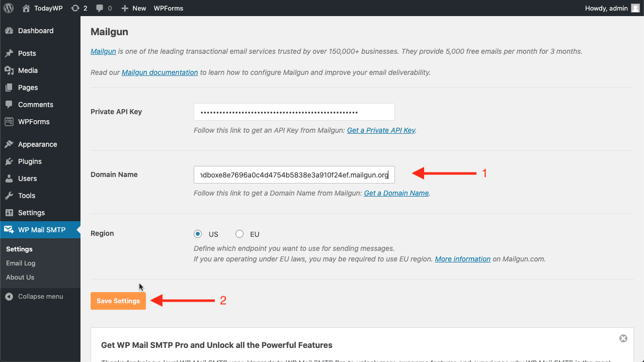This screenshot has height=362, width=644.
Task: Open the Mailgun documentation link
Action: [x=159, y=72]
